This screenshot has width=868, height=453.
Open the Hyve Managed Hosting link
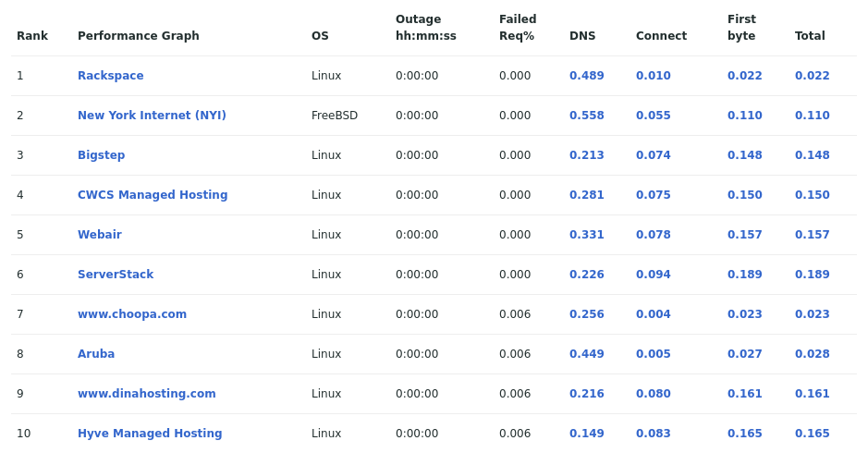150,433
